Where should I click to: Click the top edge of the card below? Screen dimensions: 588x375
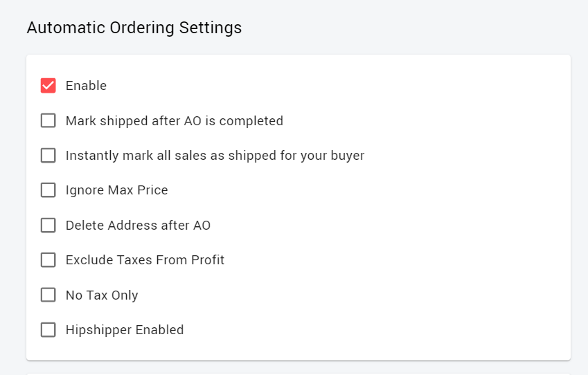298,374
